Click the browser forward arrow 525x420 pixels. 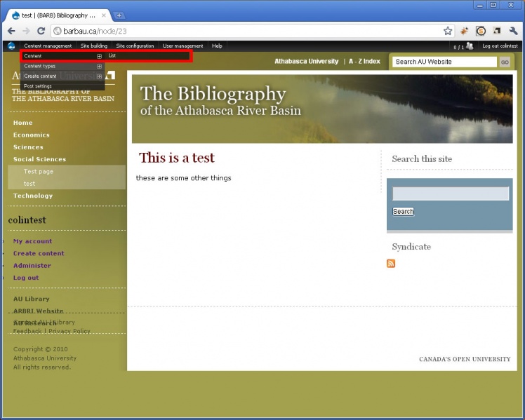click(x=26, y=31)
